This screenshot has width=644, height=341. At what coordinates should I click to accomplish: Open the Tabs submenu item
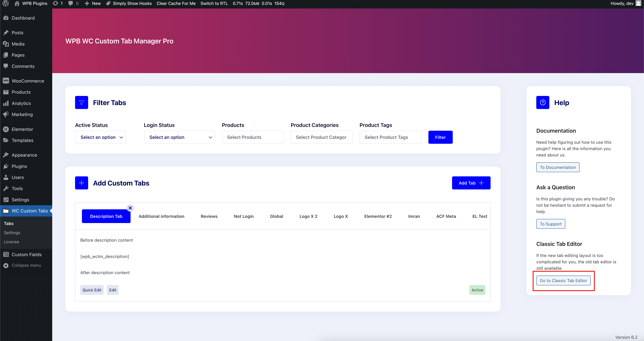(9, 224)
